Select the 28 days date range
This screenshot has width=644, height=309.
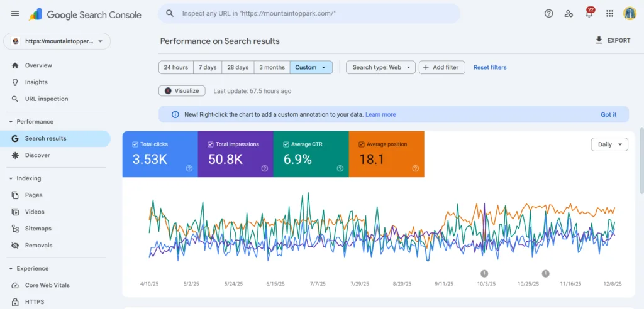pyautogui.click(x=238, y=67)
